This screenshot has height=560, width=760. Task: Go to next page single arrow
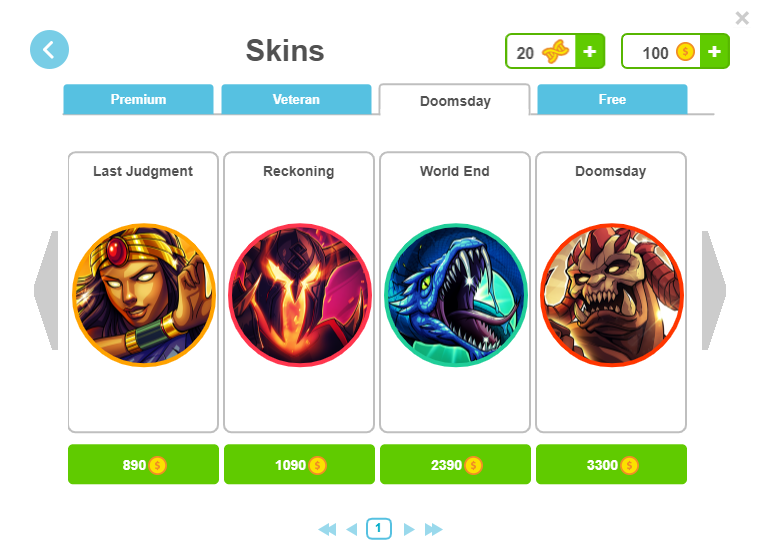pos(409,529)
